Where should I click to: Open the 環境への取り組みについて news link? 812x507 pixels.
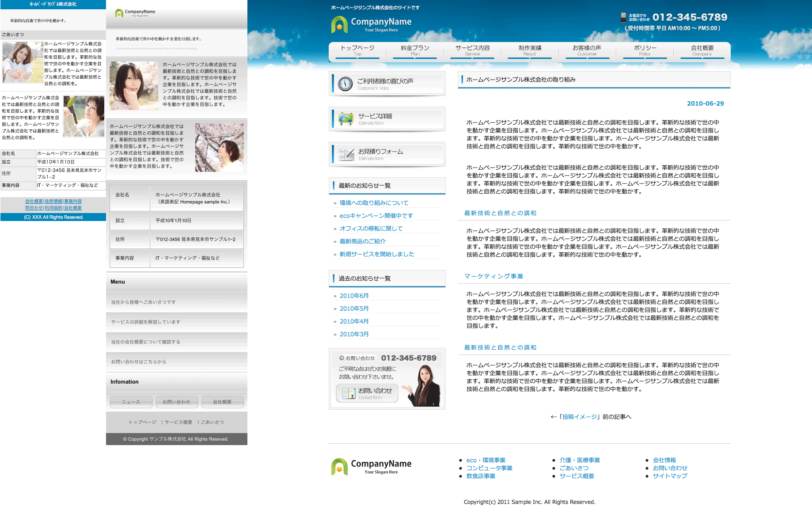[x=374, y=203]
